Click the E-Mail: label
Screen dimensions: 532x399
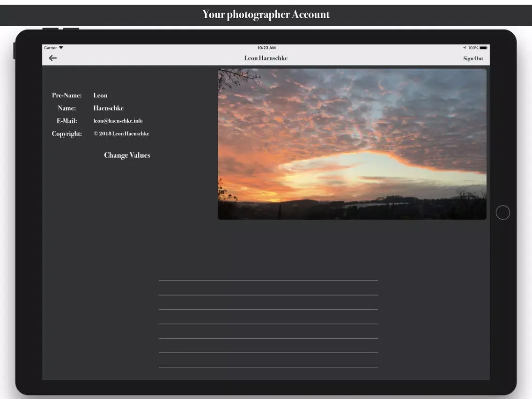[x=67, y=121]
